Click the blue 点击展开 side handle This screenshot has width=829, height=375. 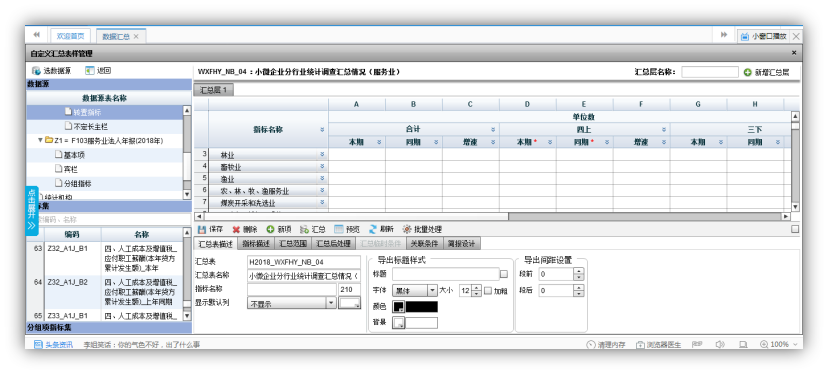32,211
